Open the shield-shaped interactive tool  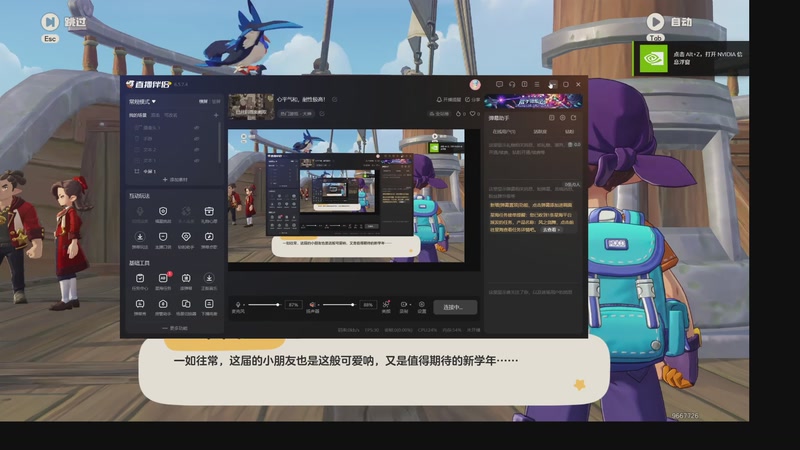click(163, 214)
